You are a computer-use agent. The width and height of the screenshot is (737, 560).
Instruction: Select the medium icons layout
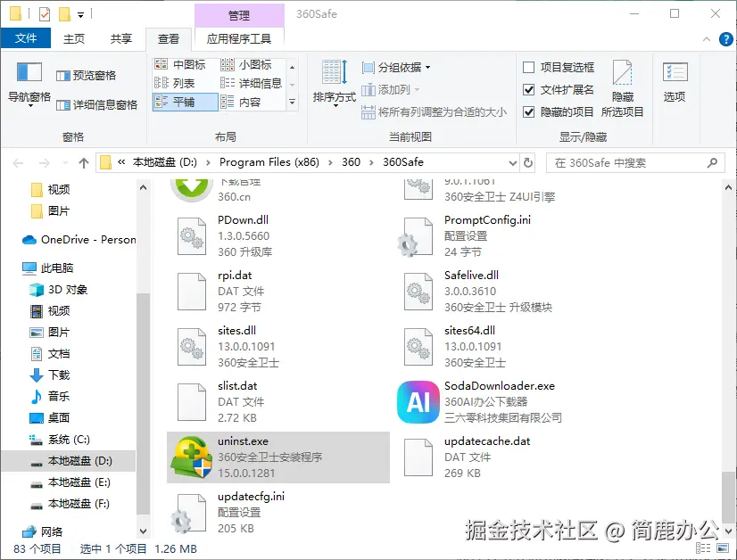(180, 64)
